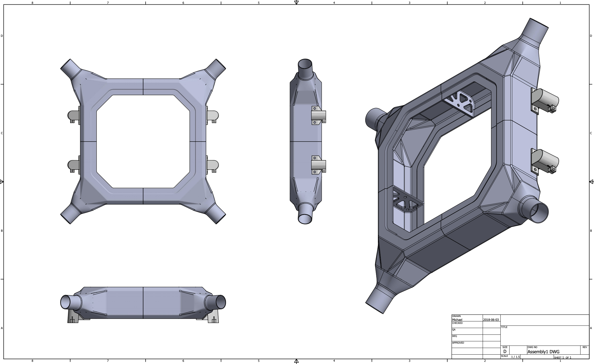This screenshot has width=594, height=364.
Task: Click zone label 4 on the top border
Action: (x=334, y=3)
